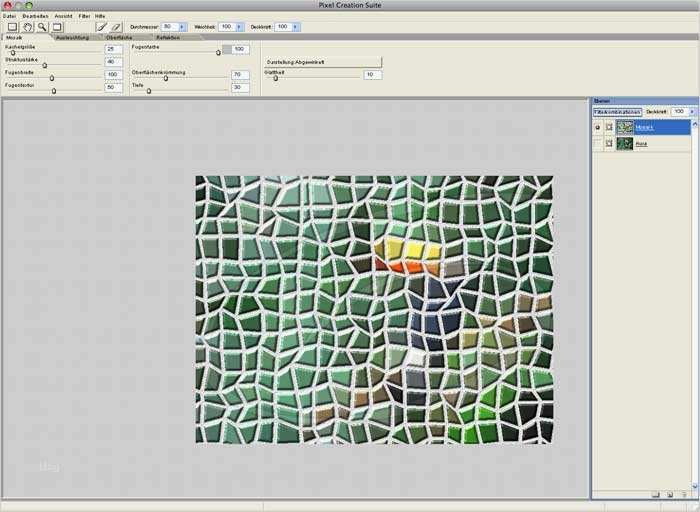Select the highlighted Mosaik layer name
This screenshot has width=700, height=512.
click(x=644, y=128)
